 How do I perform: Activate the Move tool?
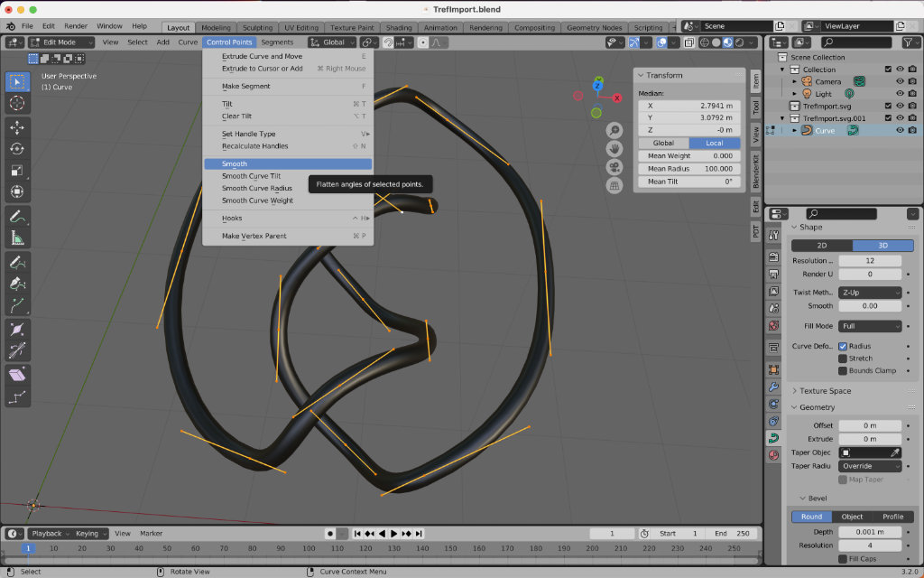17,127
